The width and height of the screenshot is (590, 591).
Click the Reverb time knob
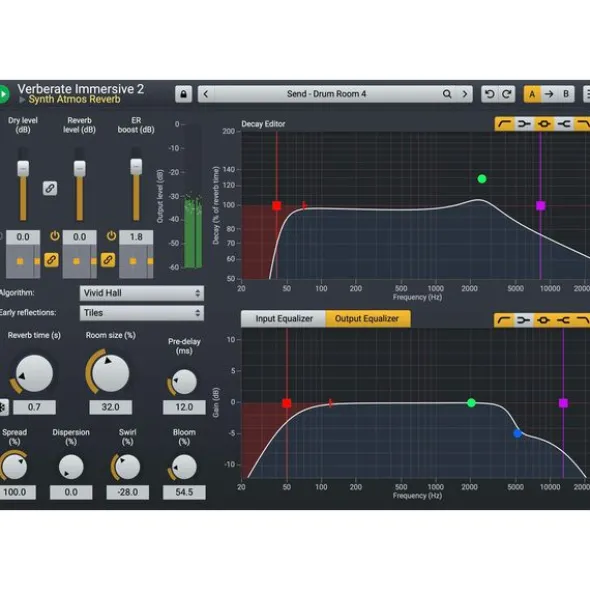click(x=34, y=373)
